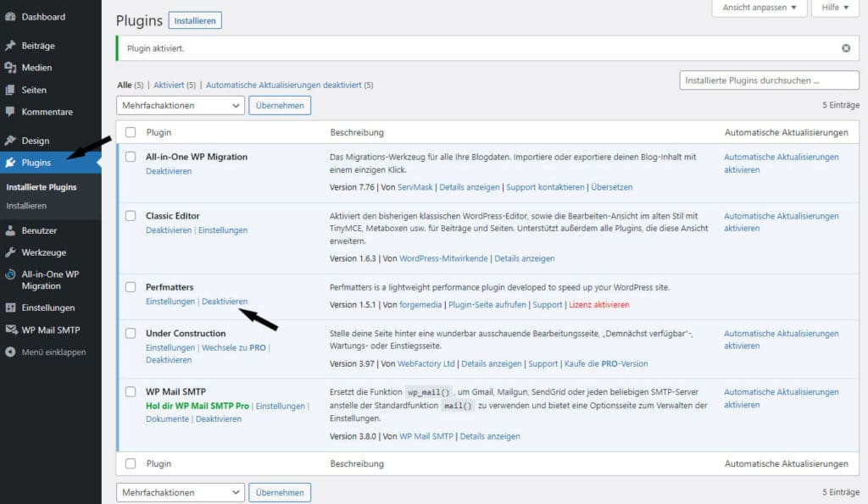Open the Dashboard icon in sidebar
This screenshot has width=868, height=504.
pos(10,17)
